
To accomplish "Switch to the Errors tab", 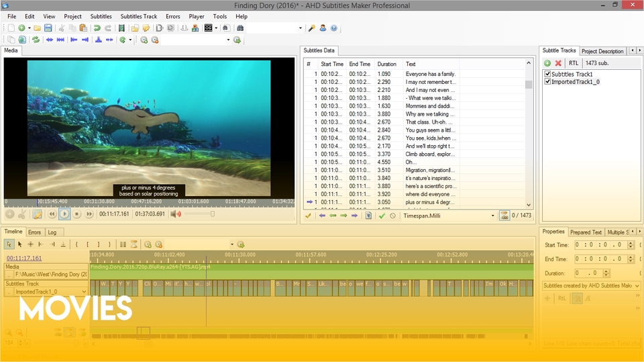I will [x=34, y=232].
